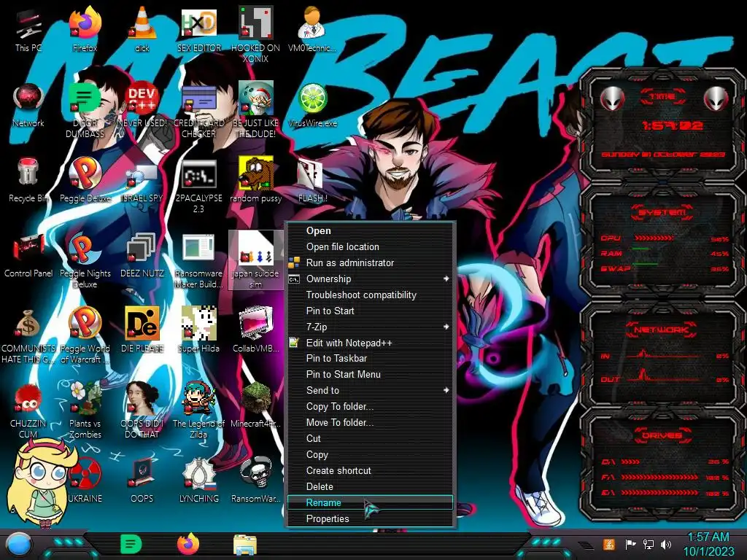Image resolution: width=747 pixels, height=560 pixels.
Task: Select the VLC cone desktop icon
Action: 142,29
